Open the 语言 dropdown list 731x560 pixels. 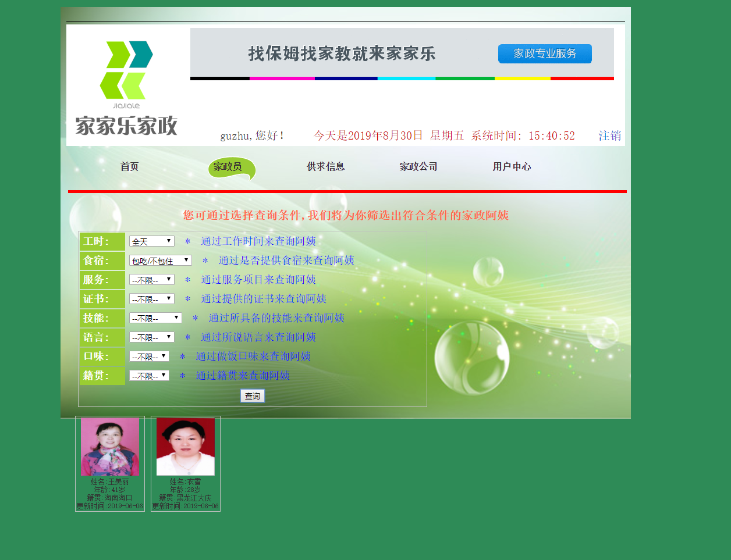click(x=151, y=337)
